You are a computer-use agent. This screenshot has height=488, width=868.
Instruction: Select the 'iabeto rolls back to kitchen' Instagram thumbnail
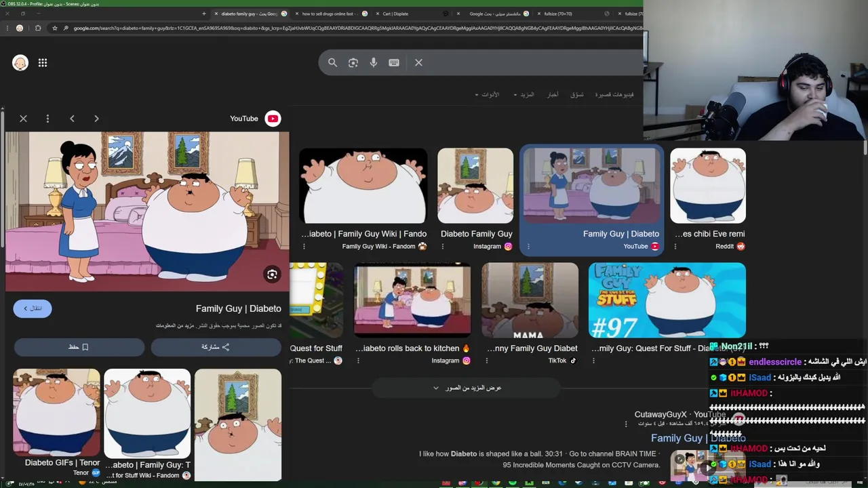tap(412, 300)
